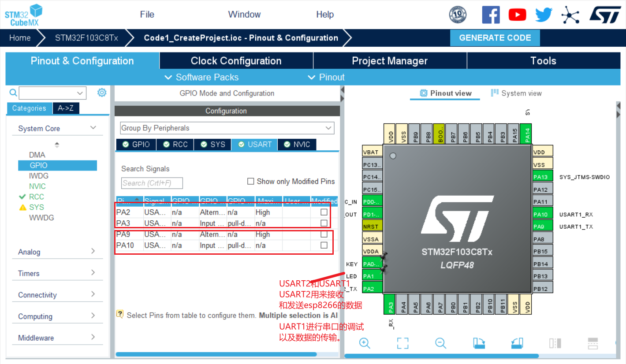Image resolution: width=626 pixels, height=364 pixels.
Task: Click the ST logo in top right
Action: pos(605,15)
